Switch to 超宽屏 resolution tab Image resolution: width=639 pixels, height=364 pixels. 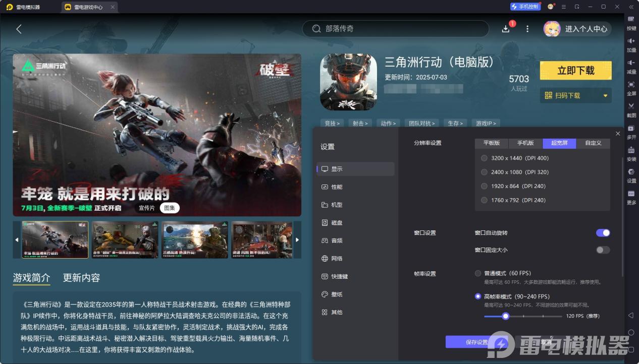[559, 143]
